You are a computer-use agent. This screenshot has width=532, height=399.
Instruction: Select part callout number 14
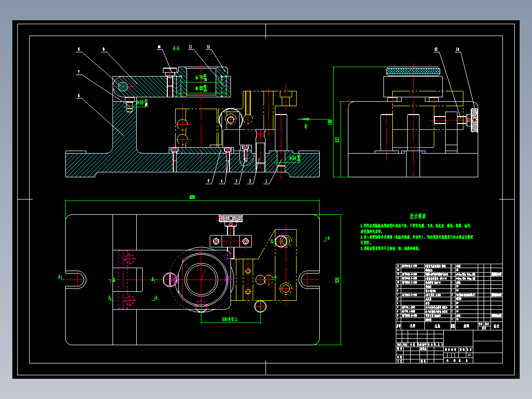coord(457,49)
